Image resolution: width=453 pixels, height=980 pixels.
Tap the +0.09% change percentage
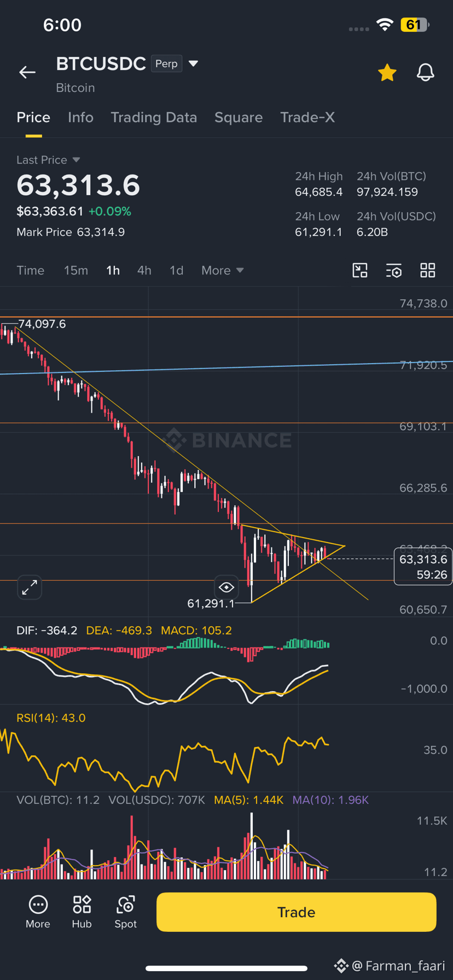click(x=110, y=211)
